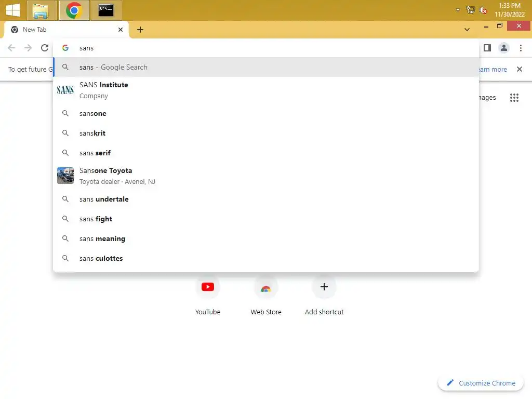Image resolution: width=532 pixels, height=399 pixels.
Task: Follow the 'Learn more' info bar link
Action: pyautogui.click(x=493, y=69)
